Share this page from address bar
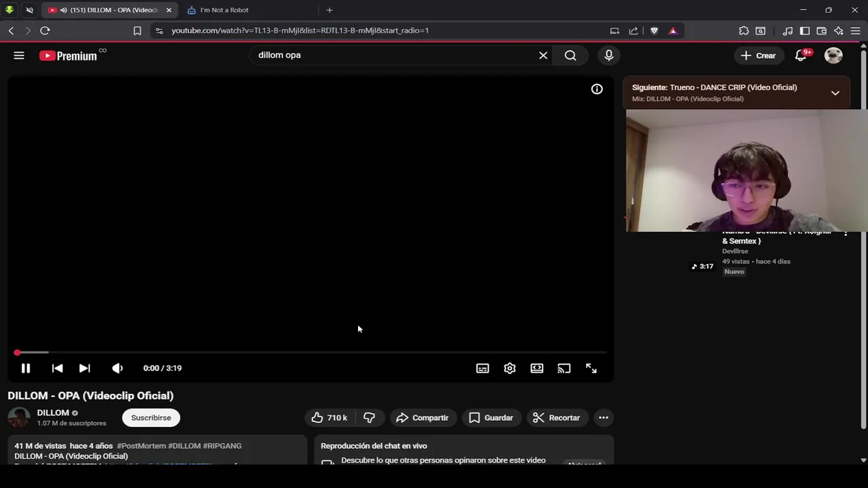Image resolution: width=868 pixels, height=488 pixels. (x=633, y=30)
